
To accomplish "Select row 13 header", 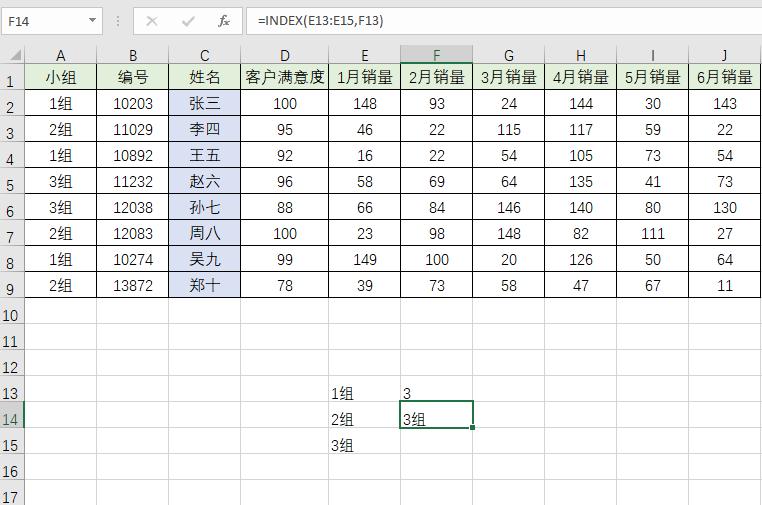I will tap(12, 389).
